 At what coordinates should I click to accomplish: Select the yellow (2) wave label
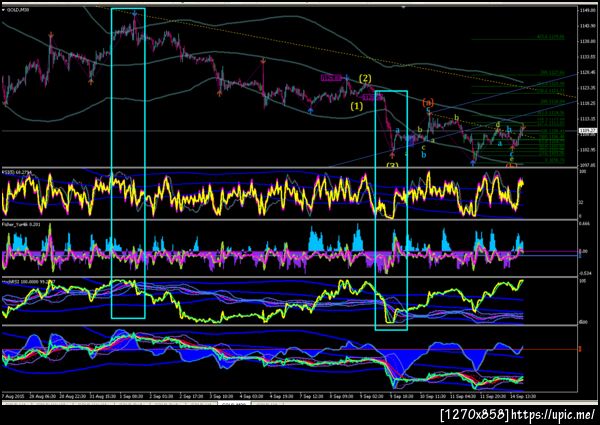click(365, 78)
